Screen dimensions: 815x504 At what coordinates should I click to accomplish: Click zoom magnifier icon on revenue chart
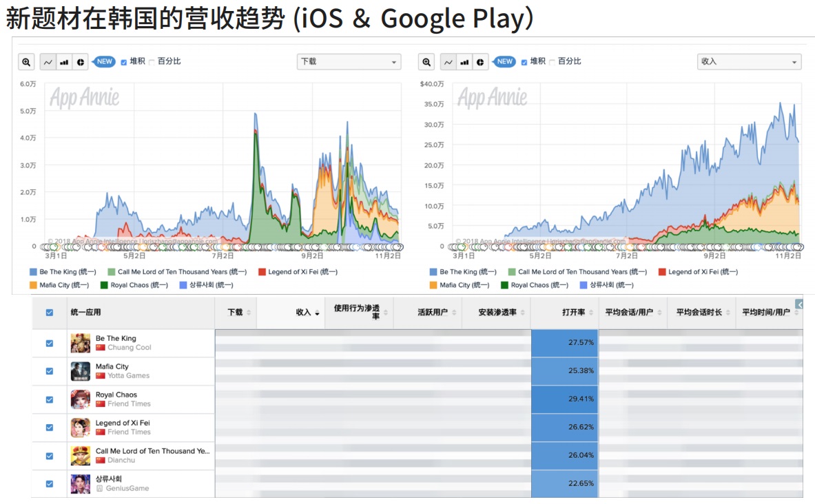426,62
